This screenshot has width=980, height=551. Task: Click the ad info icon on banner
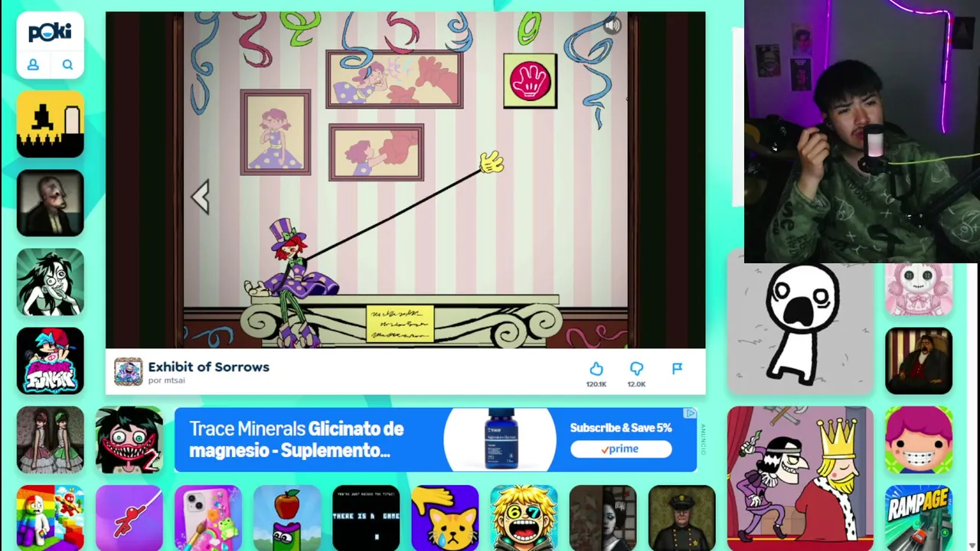click(x=691, y=413)
